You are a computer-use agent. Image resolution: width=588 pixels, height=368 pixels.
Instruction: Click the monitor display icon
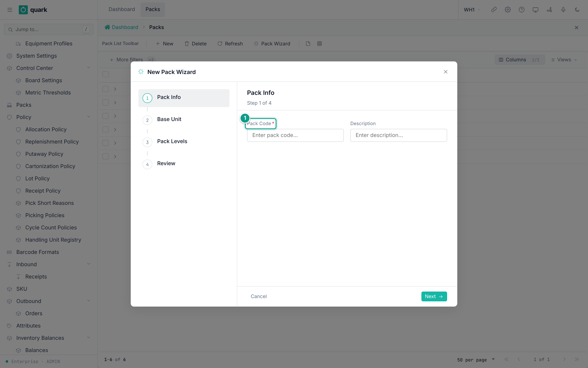click(x=535, y=10)
